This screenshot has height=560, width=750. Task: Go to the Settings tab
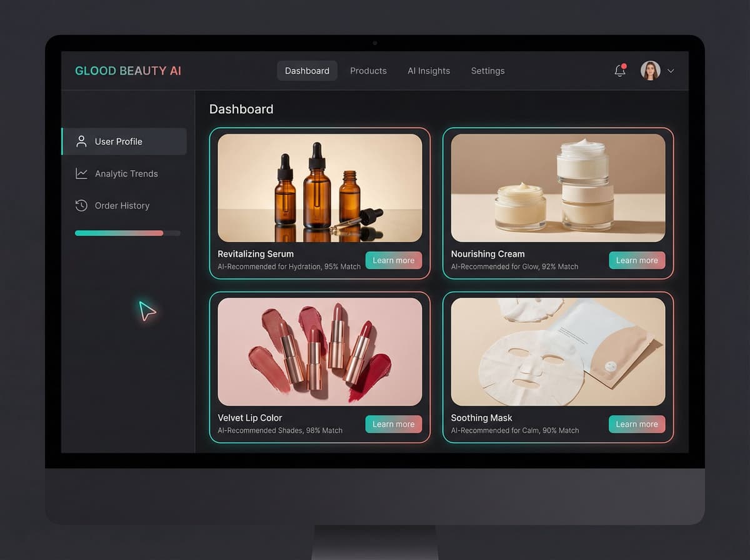487,71
